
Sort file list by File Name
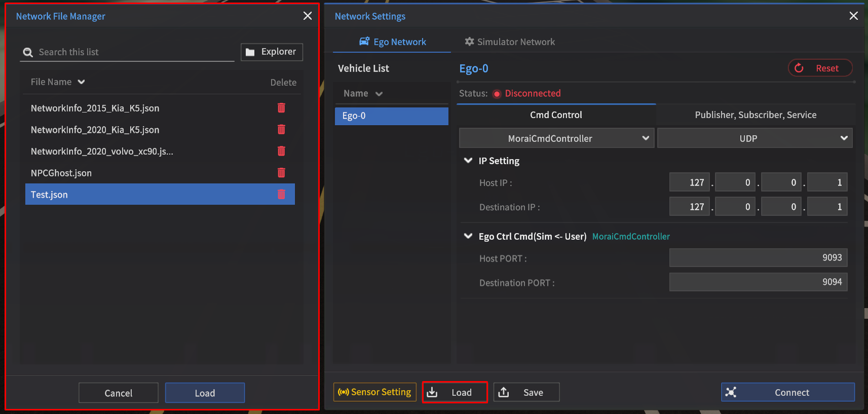(58, 82)
